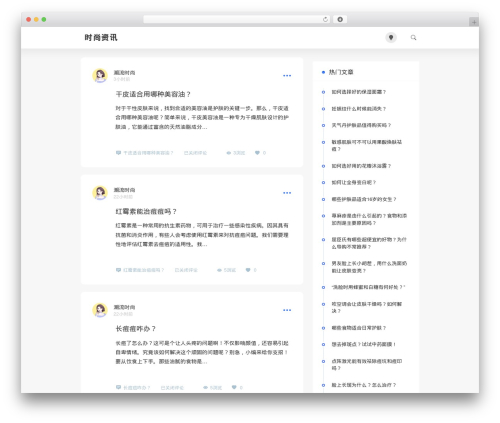The height and width of the screenshot is (423, 500).
Task: Open hot article 如何选择好的保湿面霜？
Action: tap(359, 92)
